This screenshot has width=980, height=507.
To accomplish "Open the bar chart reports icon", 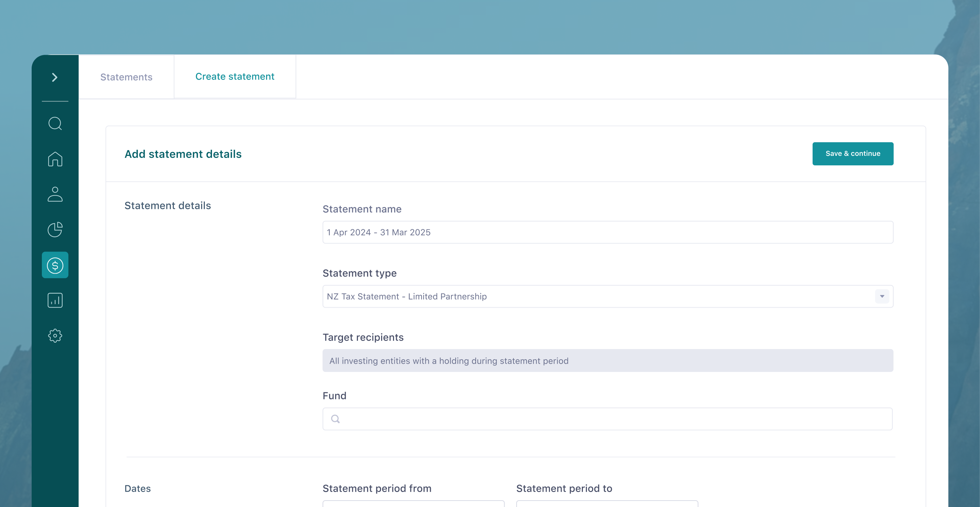I will [55, 300].
